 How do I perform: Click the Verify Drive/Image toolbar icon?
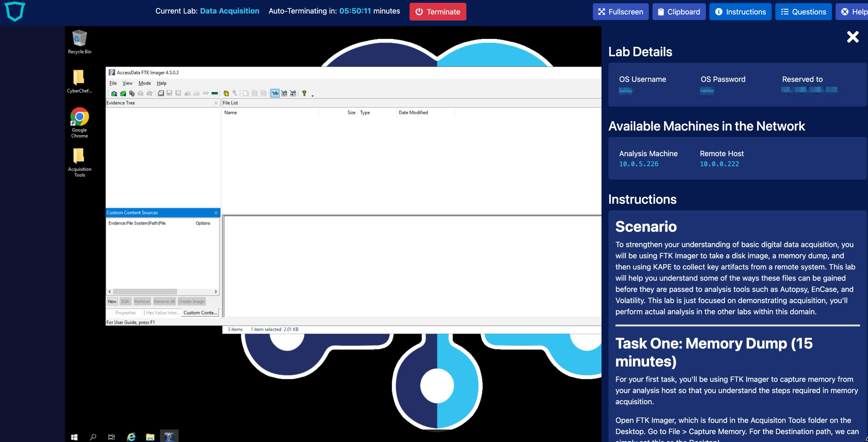pos(206,93)
